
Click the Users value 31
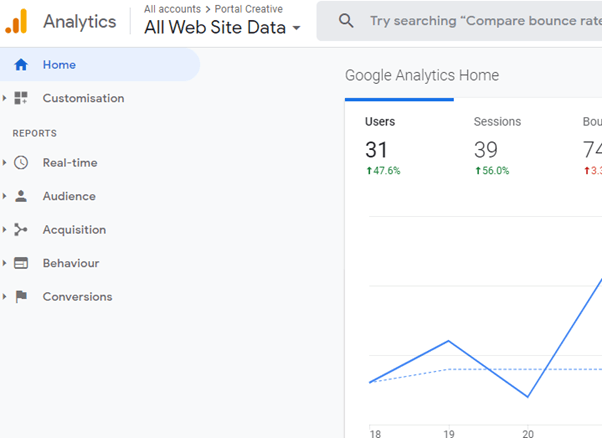(376, 150)
